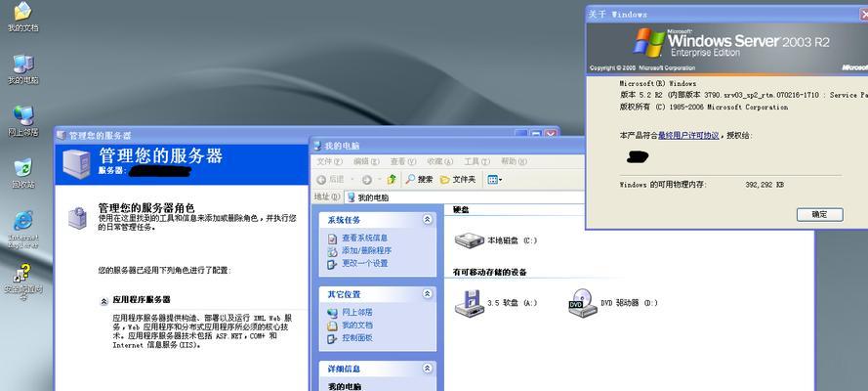This screenshot has width=868, height=391.
Task: Click the green forward arrow button
Action: 366,180
